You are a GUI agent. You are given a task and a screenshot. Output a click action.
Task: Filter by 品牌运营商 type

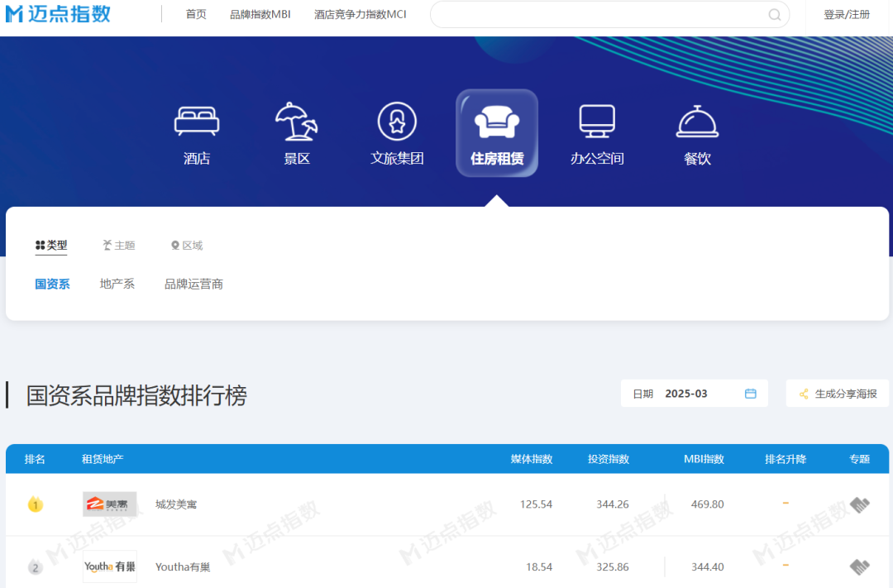click(x=193, y=284)
